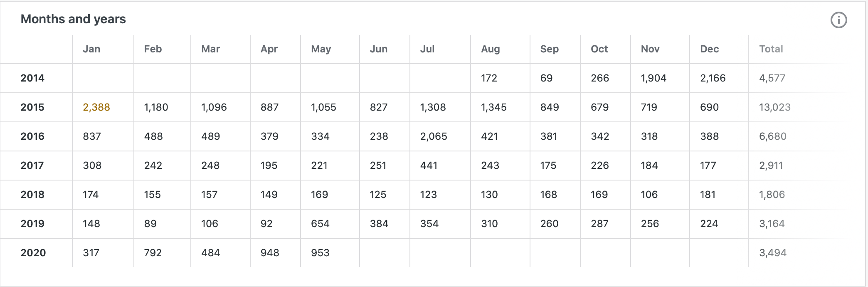The width and height of the screenshot is (868, 287).
Task: Click the Dec column header
Action: coord(709,49)
